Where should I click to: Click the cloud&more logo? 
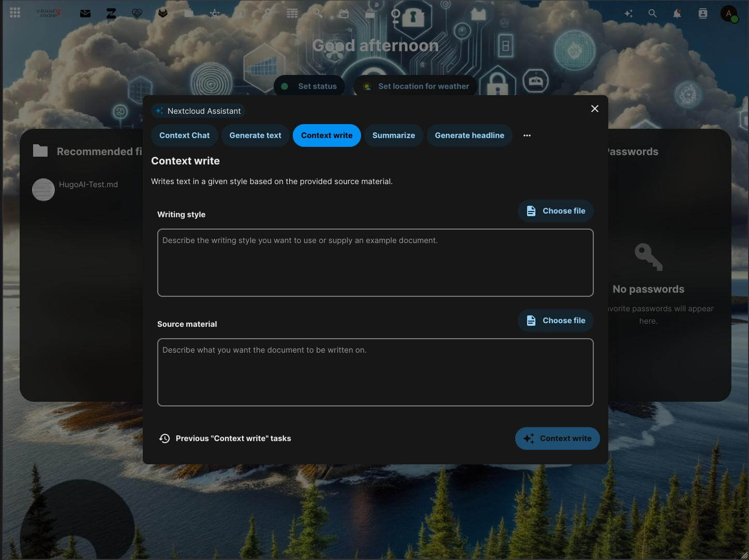pyautogui.click(x=50, y=13)
